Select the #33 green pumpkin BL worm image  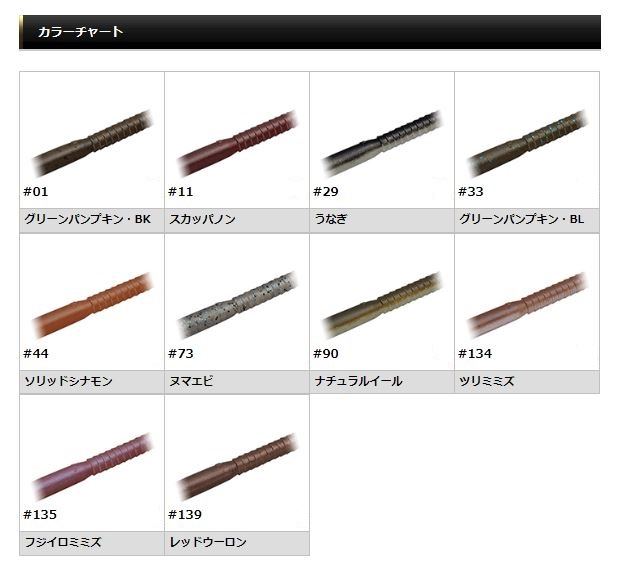[527, 140]
